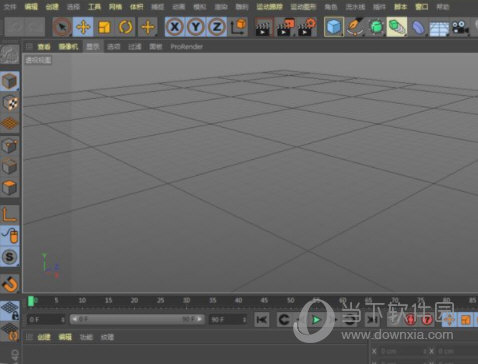The height and width of the screenshot is (364, 478).
Task: Open the viewport 选项 (Options) menu
Action: [x=113, y=47]
